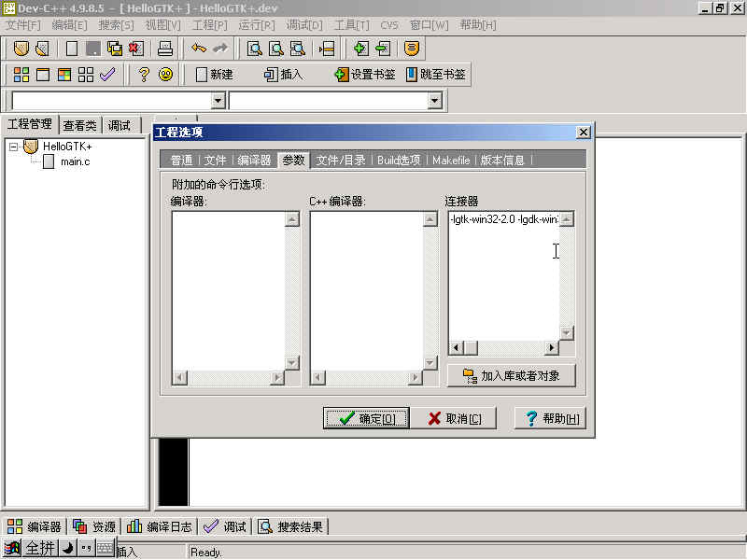The image size is (747, 560).
Task: Open the 工具[T] menu
Action: coord(351,25)
